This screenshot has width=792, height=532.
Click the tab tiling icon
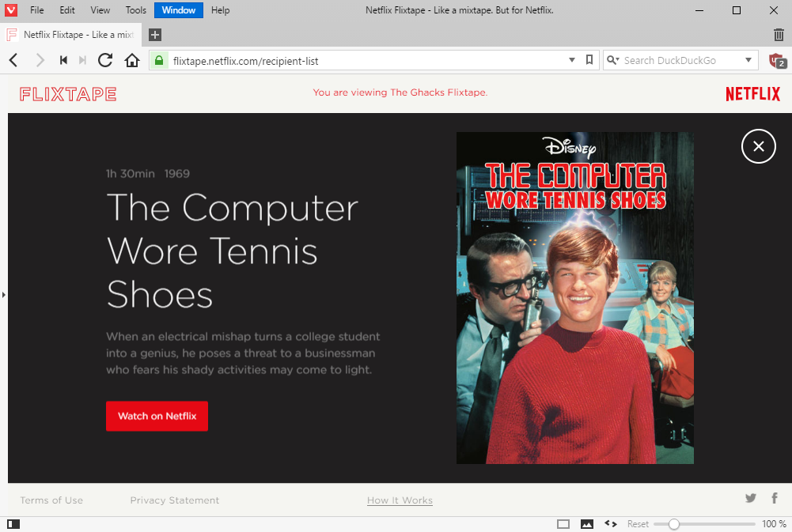(563, 524)
